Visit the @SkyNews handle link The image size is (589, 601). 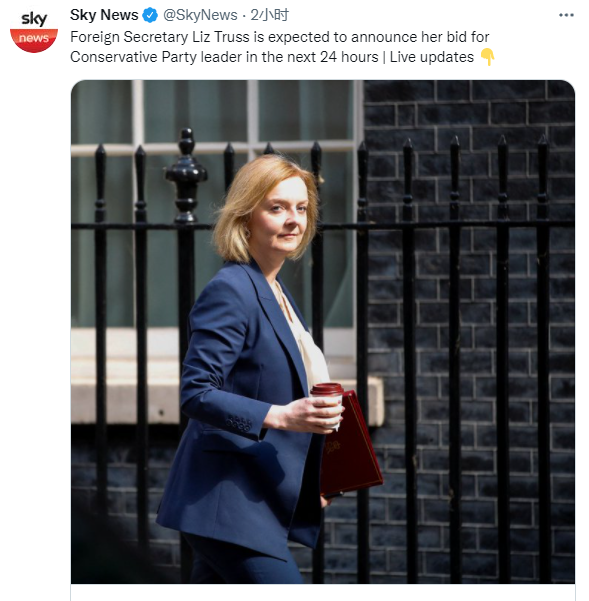200,15
